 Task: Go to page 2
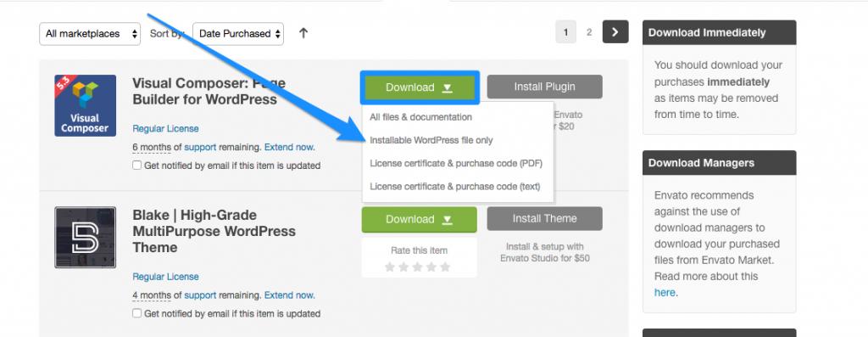[x=589, y=32]
